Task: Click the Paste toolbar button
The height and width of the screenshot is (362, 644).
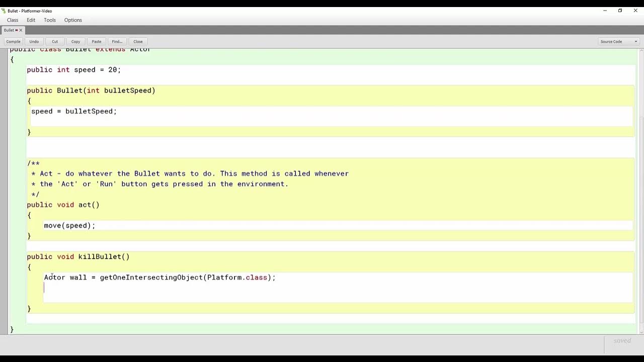Action: 97,42
